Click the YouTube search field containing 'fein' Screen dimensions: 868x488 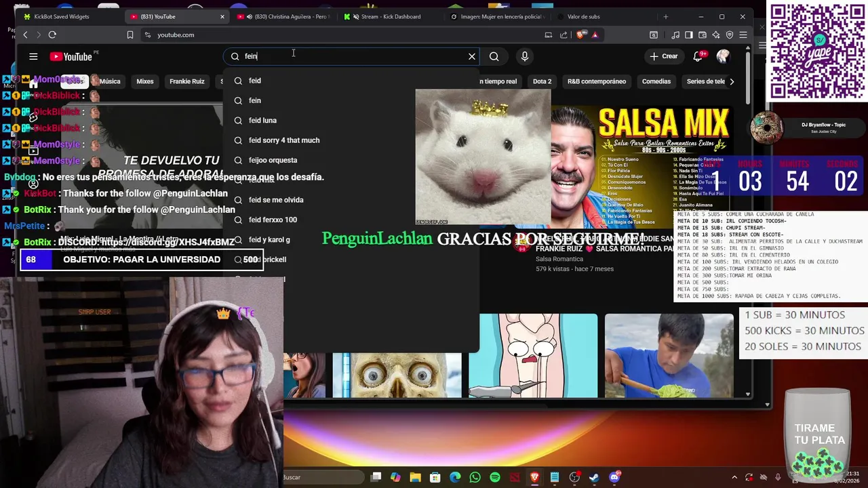click(353, 56)
